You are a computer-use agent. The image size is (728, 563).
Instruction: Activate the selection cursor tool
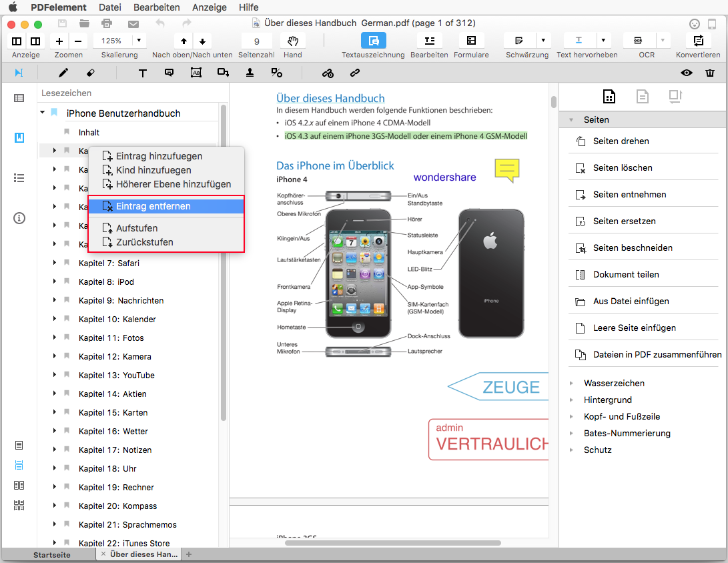click(19, 73)
